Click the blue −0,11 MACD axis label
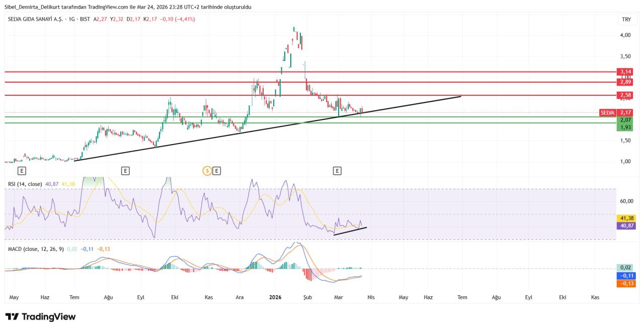 [x=626, y=276]
